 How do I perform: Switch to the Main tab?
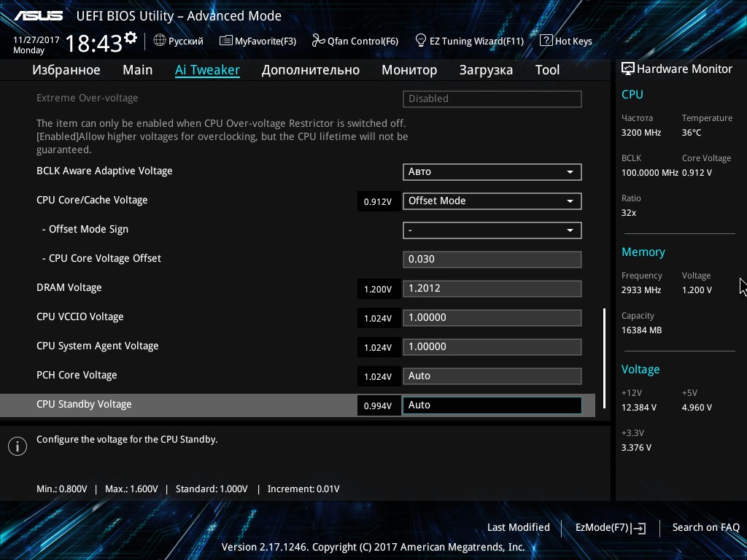(138, 70)
